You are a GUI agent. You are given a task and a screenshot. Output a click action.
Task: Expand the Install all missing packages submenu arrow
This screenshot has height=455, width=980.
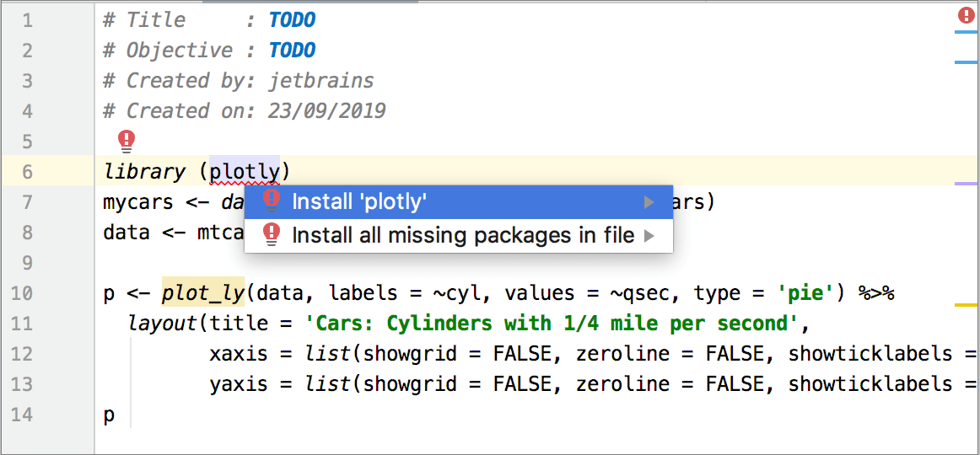click(x=649, y=236)
